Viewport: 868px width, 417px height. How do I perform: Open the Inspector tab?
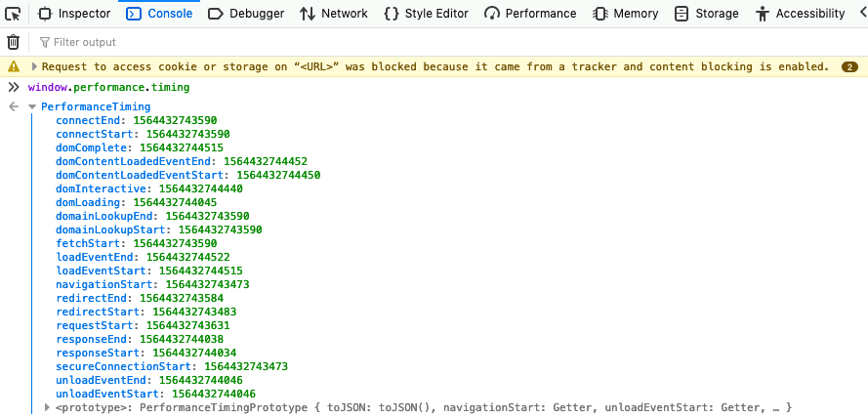point(74,14)
